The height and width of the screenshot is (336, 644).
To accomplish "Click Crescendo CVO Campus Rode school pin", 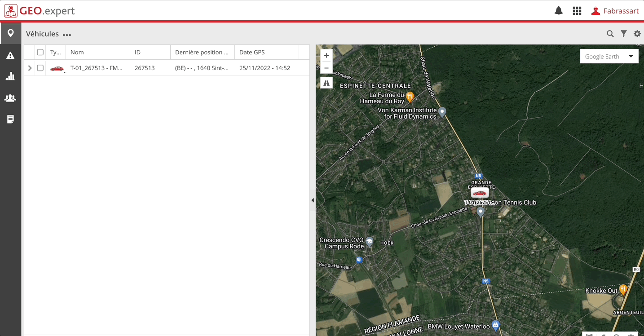I will [x=369, y=242].
